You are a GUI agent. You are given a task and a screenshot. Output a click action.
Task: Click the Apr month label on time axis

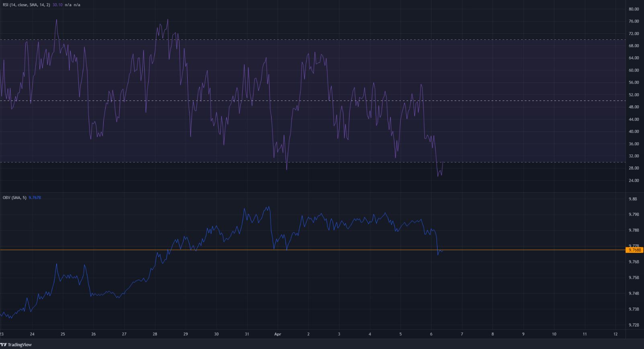pos(277,334)
